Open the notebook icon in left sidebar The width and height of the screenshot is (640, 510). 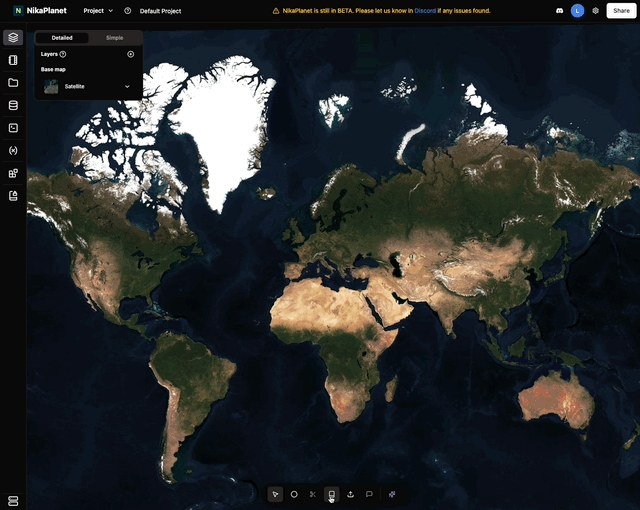(13, 60)
